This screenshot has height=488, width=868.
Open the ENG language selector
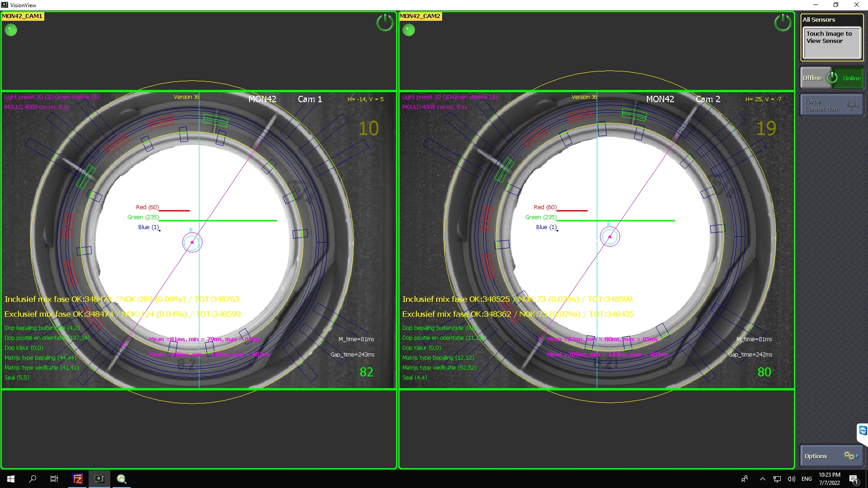point(807,479)
